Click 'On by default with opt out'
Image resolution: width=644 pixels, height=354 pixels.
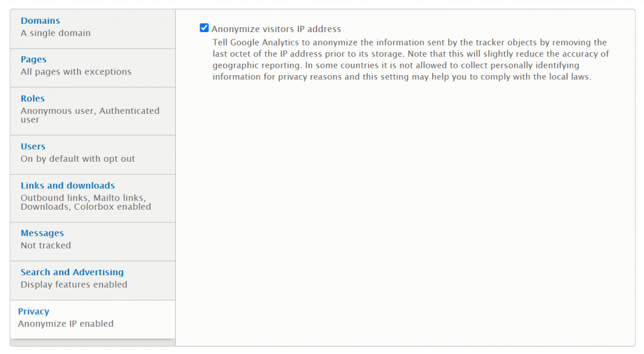(x=78, y=159)
